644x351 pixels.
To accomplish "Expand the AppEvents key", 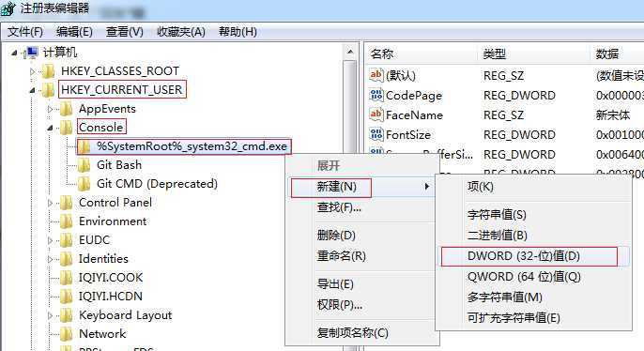I will 50,109.
